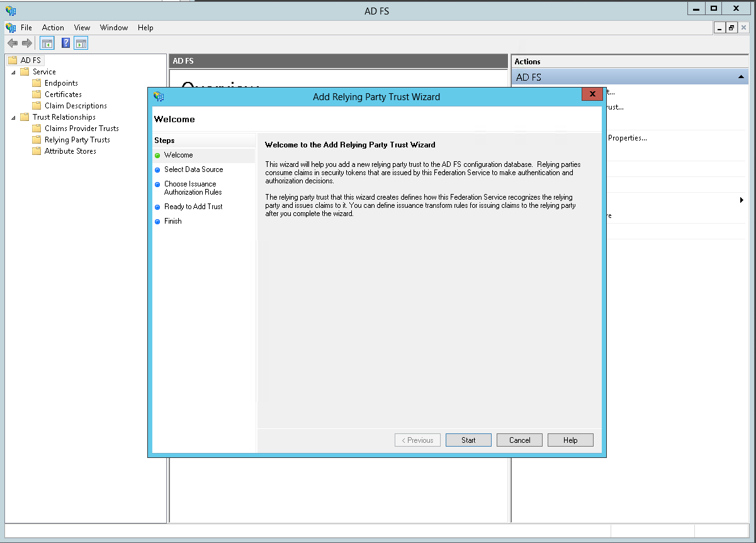This screenshot has height=543, width=756.
Task: Open the Window menu
Action: pos(113,28)
